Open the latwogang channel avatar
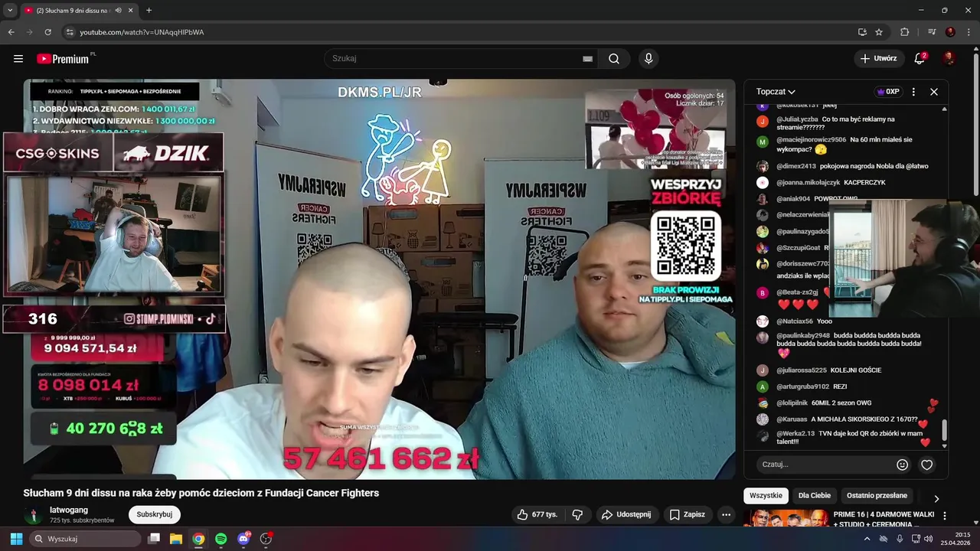This screenshot has width=980, height=551. tap(33, 514)
